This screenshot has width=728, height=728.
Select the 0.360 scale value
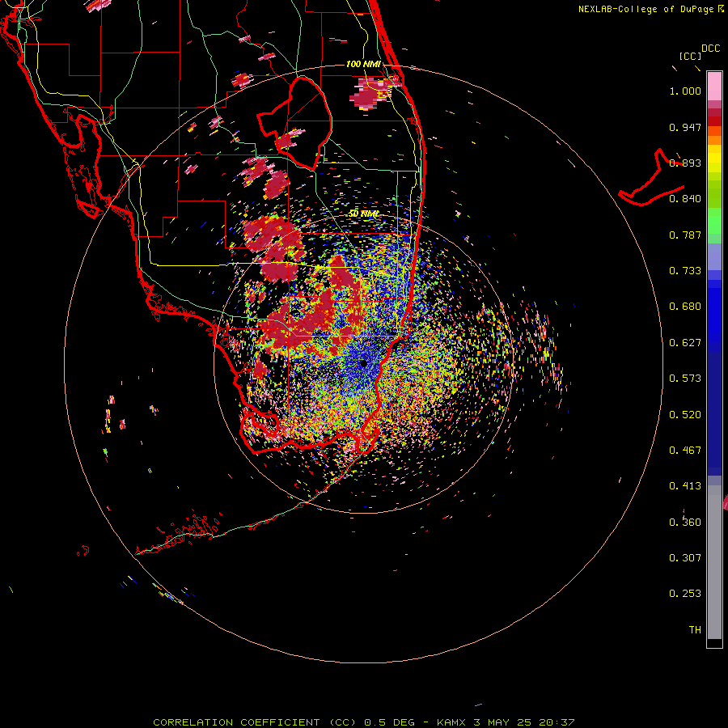click(x=685, y=523)
